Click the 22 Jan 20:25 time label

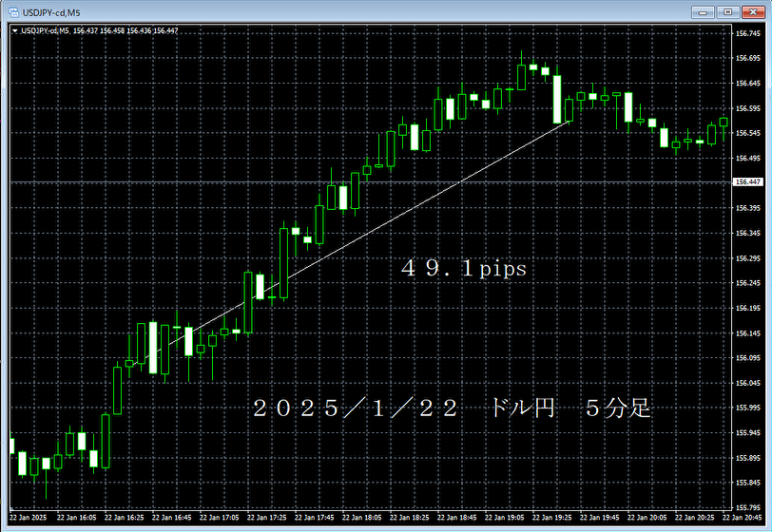[x=694, y=517]
